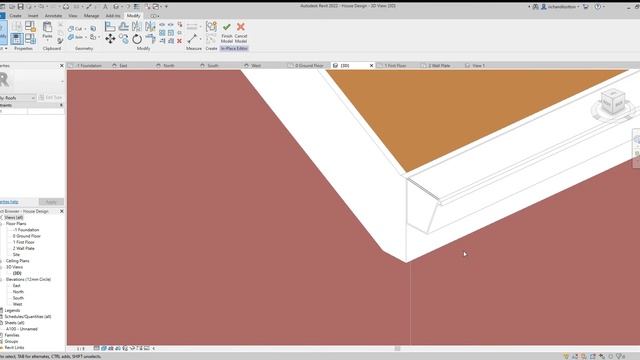Collapse the Floor Plans node
This screenshot has height=360, width=640.
point(2,224)
